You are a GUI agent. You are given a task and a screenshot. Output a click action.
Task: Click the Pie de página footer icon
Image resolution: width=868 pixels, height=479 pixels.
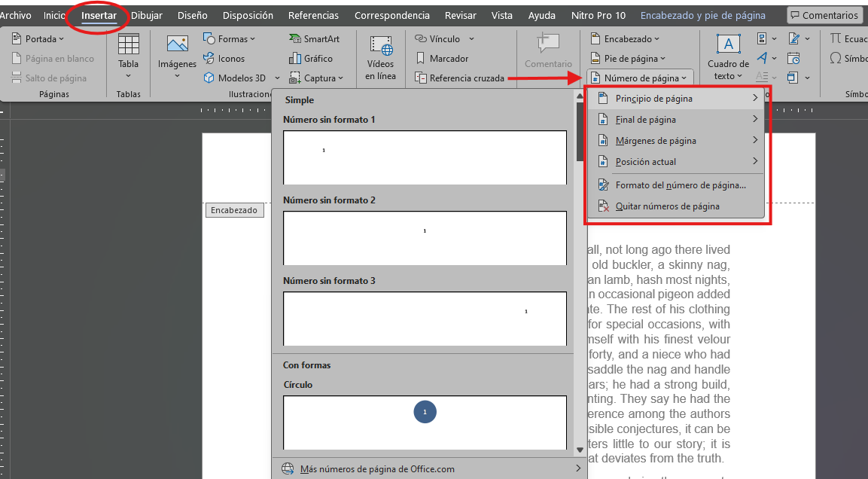click(x=595, y=58)
